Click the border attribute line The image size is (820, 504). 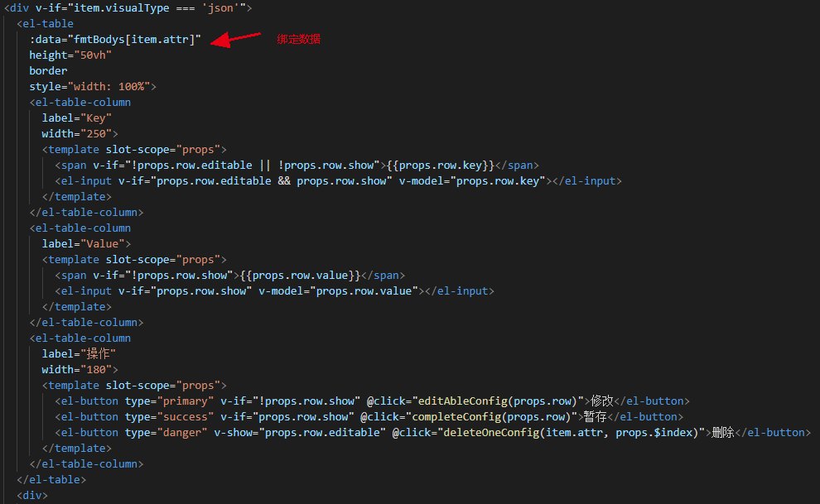click(x=48, y=70)
